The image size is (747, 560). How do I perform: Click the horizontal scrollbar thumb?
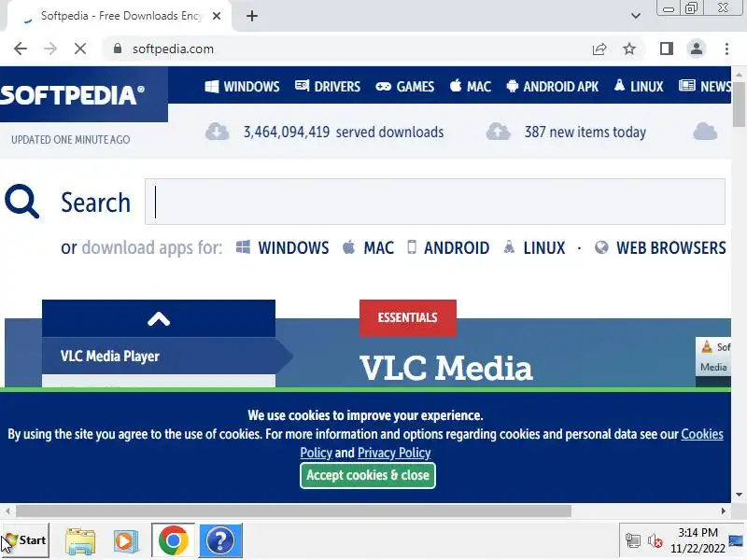coord(293,511)
